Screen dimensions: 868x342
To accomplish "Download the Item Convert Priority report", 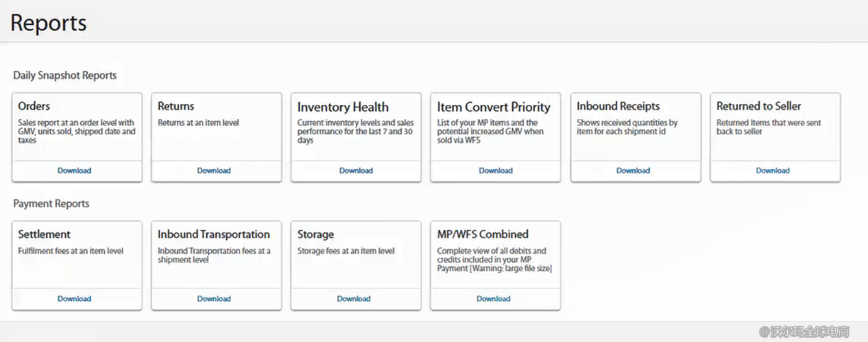I will click(x=496, y=171).
